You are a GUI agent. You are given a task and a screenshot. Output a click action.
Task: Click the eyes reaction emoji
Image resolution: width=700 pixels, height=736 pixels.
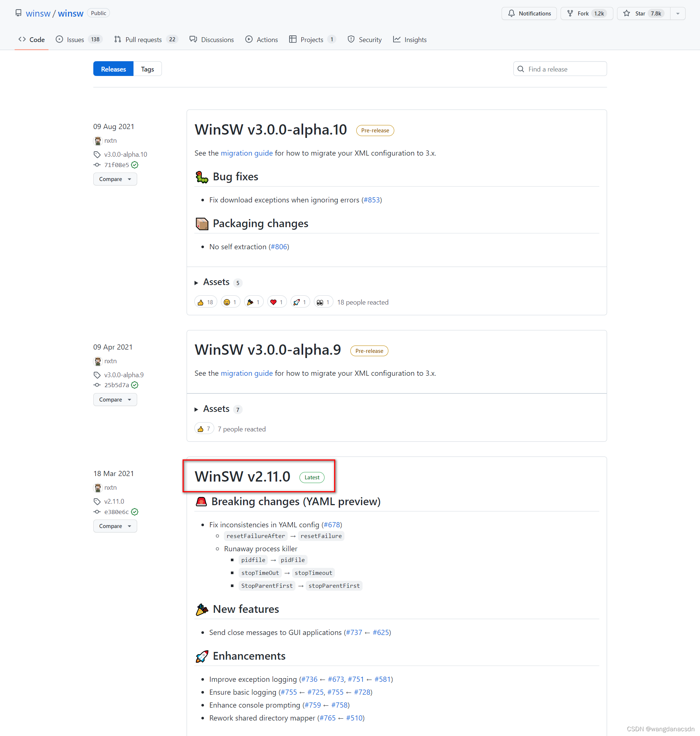(x=323, y=301)
